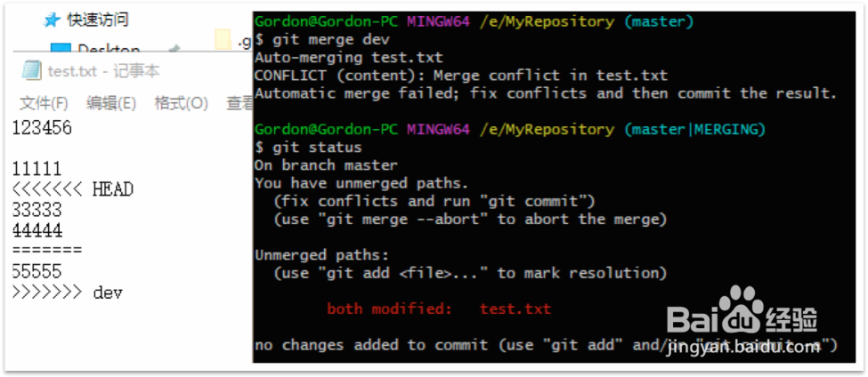Click the blue star Quick access icon
Screen dimensions: 868x377
pos(52,20)
